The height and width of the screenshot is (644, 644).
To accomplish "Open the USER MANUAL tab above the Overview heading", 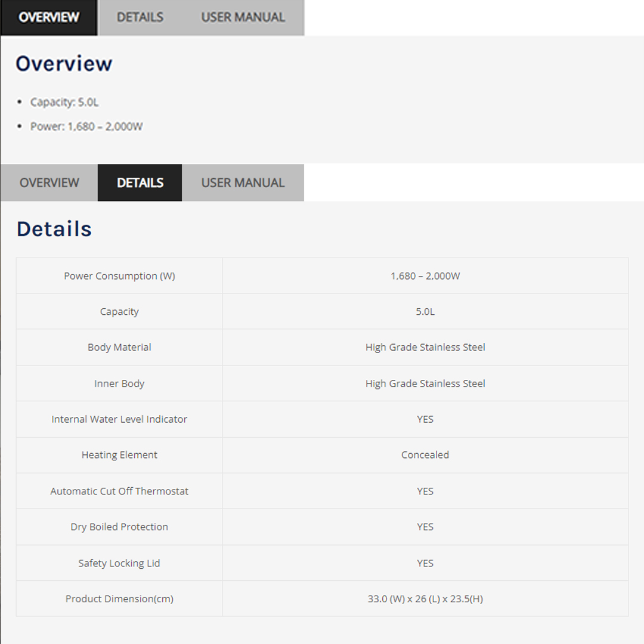I will tap(243, 17).
